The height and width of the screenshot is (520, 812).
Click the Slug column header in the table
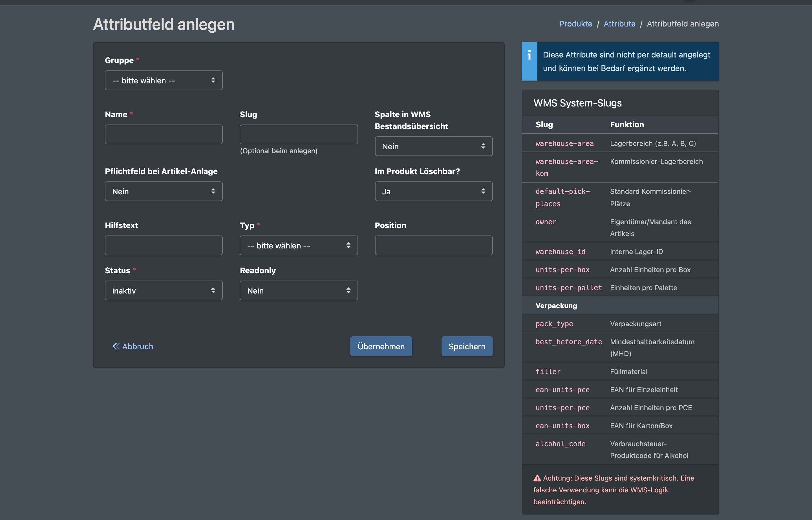[x=544, y=125]
